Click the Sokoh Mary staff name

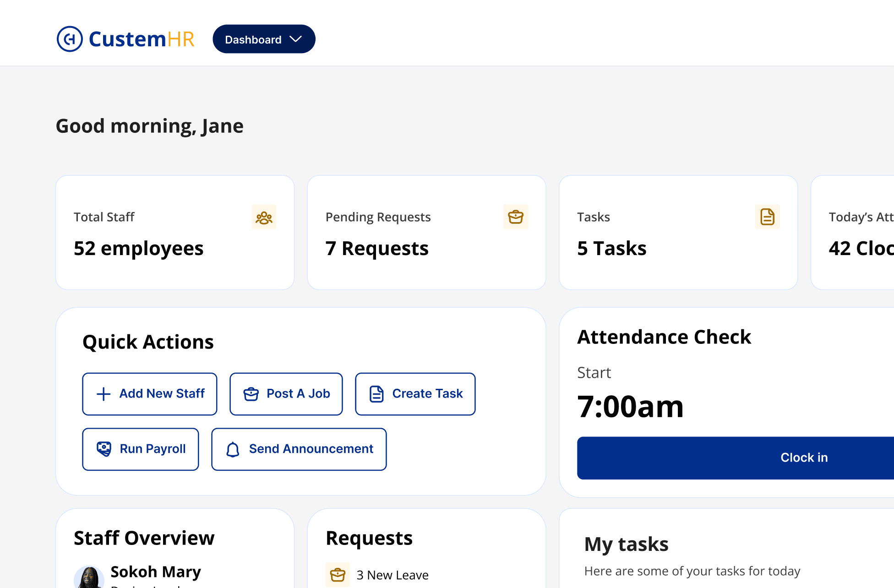(156, 572)
